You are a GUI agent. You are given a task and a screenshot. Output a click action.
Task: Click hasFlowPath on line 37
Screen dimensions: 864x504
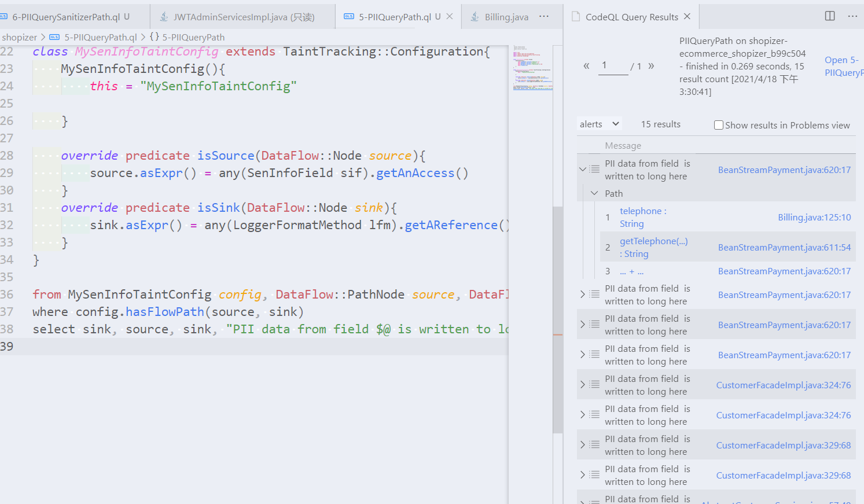click(165, 312)
